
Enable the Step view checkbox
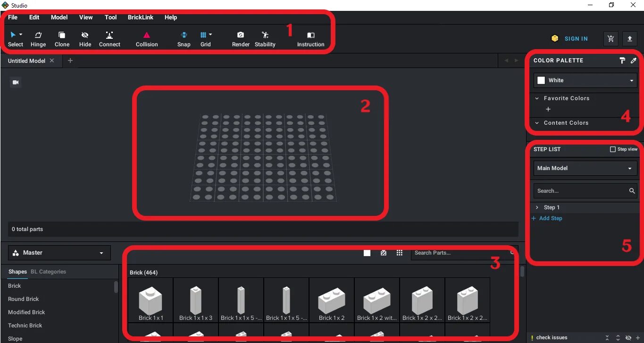(x=613, y=149)
